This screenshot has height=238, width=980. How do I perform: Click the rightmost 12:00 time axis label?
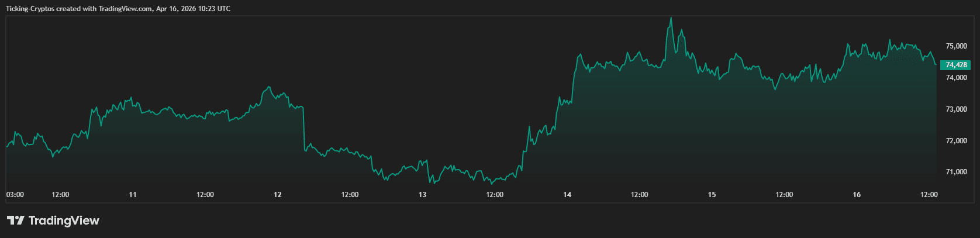[929, 195]
